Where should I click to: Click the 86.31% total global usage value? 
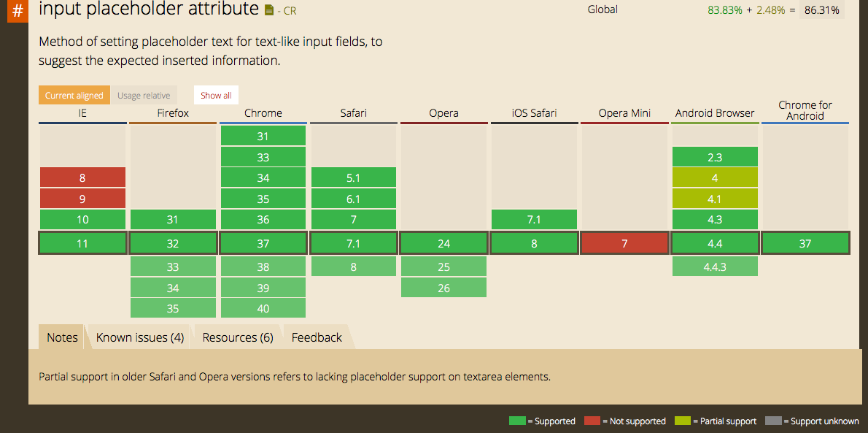coord(821,9)
